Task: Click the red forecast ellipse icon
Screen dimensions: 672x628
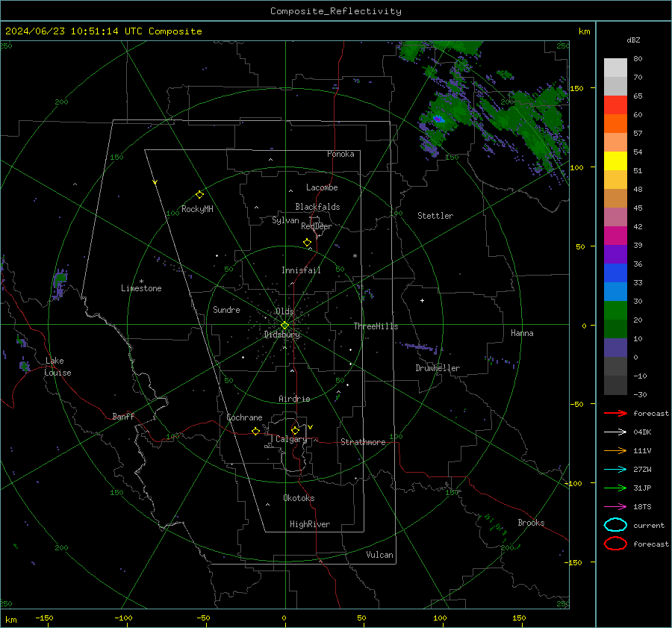Action: point(615,544)
